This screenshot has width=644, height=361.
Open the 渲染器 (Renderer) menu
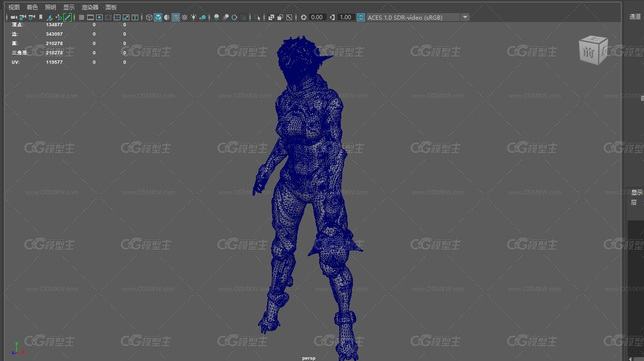pos(90,8)
